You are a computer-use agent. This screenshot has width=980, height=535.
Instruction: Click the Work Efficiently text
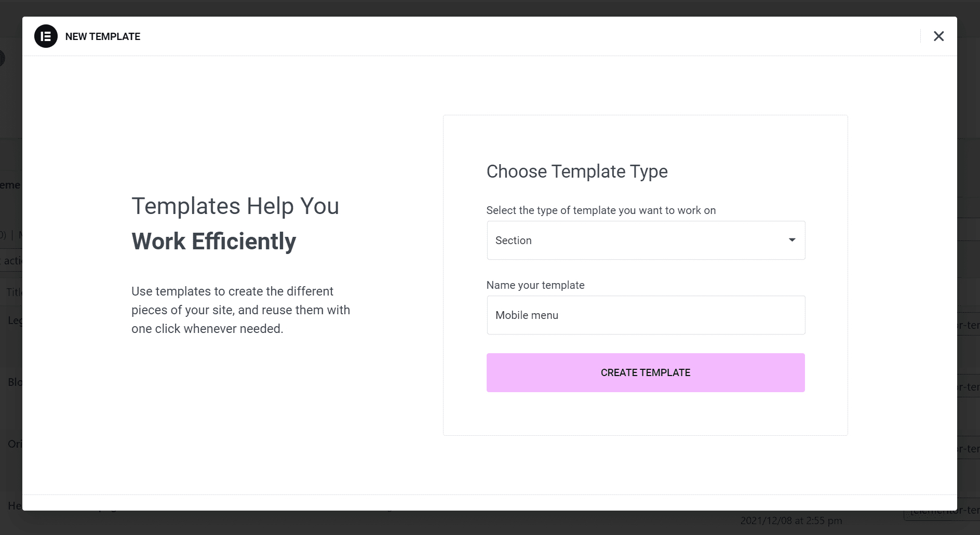[214, 240]
